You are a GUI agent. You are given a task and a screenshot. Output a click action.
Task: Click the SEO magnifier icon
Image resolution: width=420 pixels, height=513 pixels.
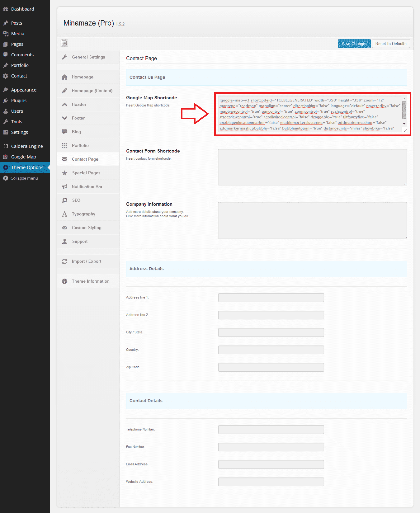tap(65, 200)
